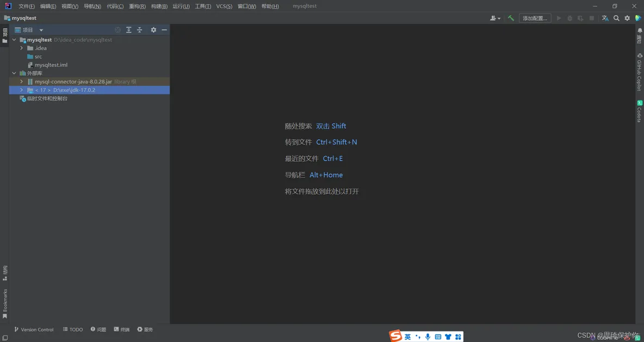Viewport: 644px width, 342px height.
Task: Click the grayed-out Debug bug icon
Action: 569,18
